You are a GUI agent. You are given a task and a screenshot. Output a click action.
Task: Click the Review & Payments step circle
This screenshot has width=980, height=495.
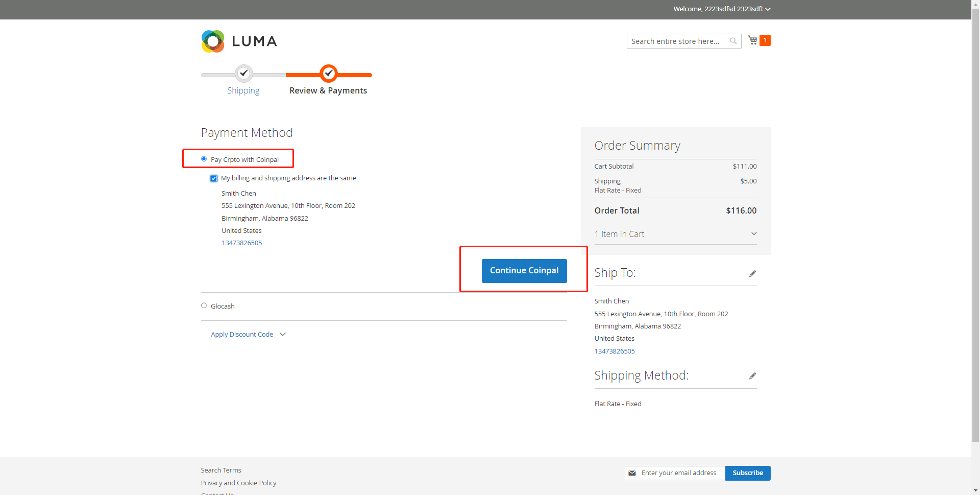[x=329, y=74]
